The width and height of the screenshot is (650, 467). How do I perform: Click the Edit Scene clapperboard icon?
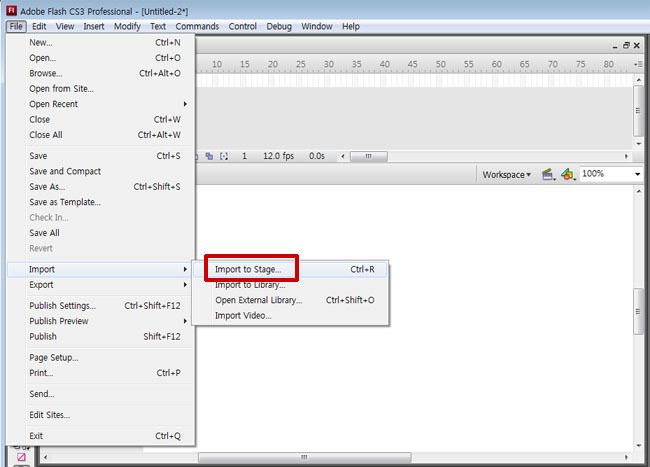click(548, 174)
